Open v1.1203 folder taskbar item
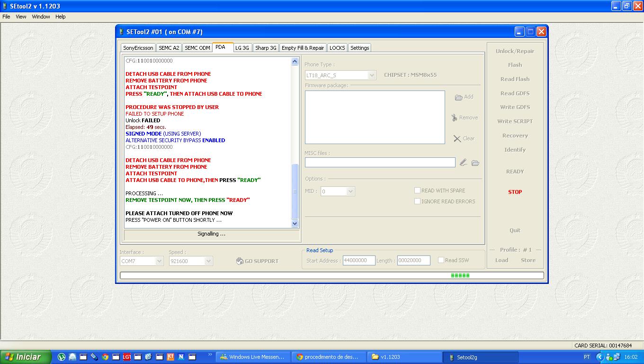This screenshot has width=644, height=364. [404, 357]
